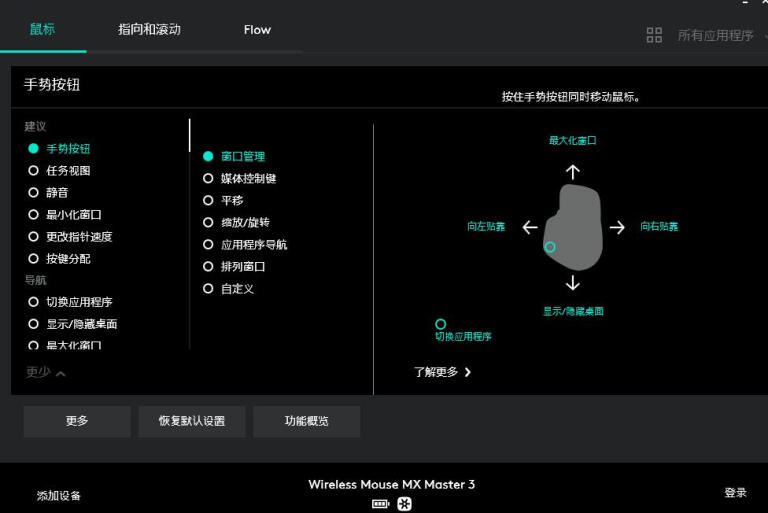
Task: Click the 切换应用程序 circle marker
Action: click(x=440, y=324)
